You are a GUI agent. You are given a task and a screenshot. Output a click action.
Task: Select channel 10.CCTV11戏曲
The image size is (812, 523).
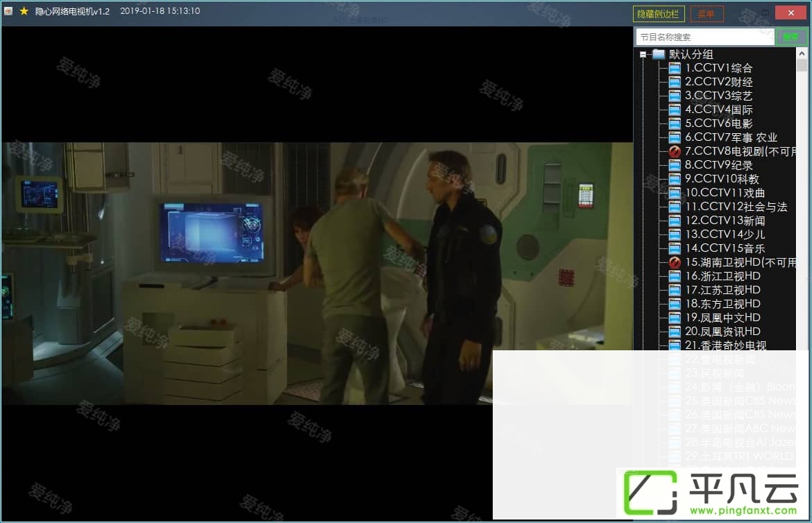tap(725, 193)
